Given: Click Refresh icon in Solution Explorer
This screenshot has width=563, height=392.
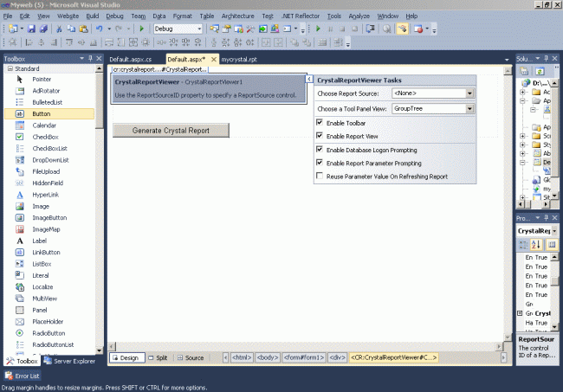Looking at the screenshot, I should pyautogui.click(x=540, y=71).
